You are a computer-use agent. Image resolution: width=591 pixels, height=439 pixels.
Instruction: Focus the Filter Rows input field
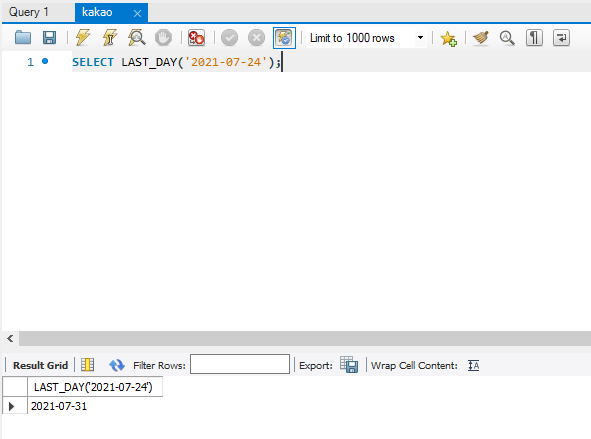tap(240, 364)
